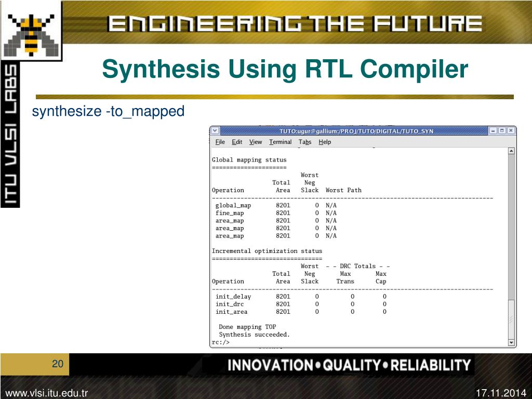Open the terminal window menu dropdown icon

pyautogui.click(x=215, y=130)
